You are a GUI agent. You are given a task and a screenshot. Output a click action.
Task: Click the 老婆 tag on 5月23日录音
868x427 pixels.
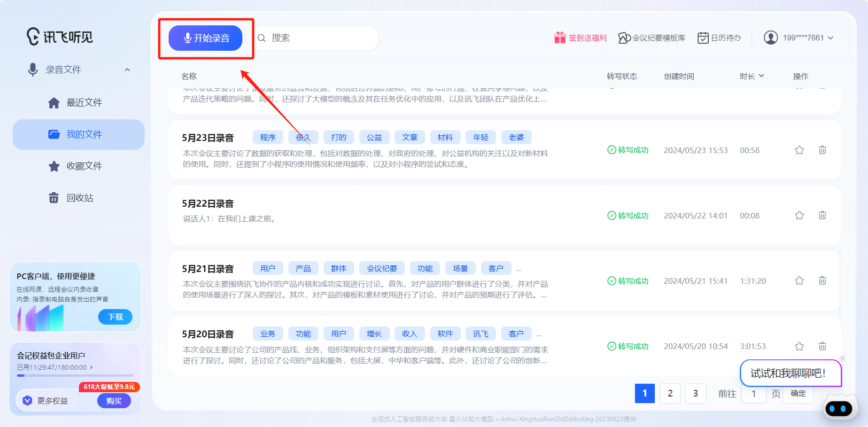pos(516,137)
